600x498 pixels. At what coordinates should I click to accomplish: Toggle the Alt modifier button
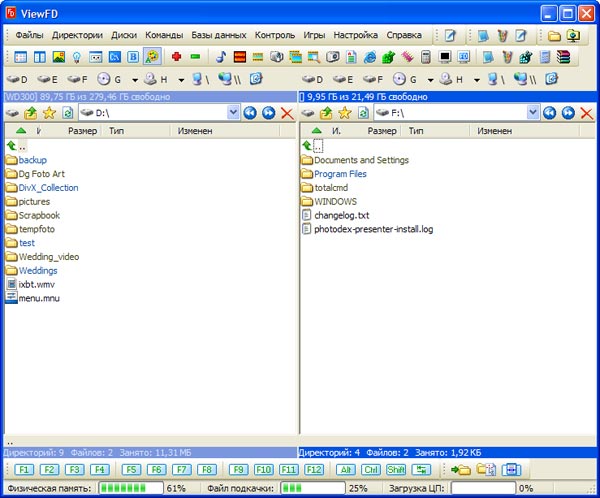pos(346,469)
